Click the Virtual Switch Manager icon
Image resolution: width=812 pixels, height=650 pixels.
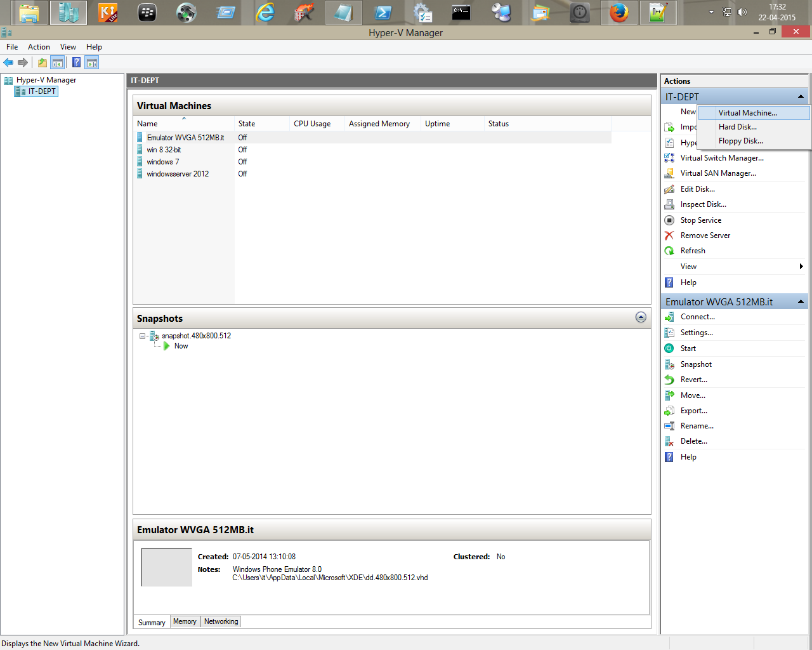pos(669,158)
